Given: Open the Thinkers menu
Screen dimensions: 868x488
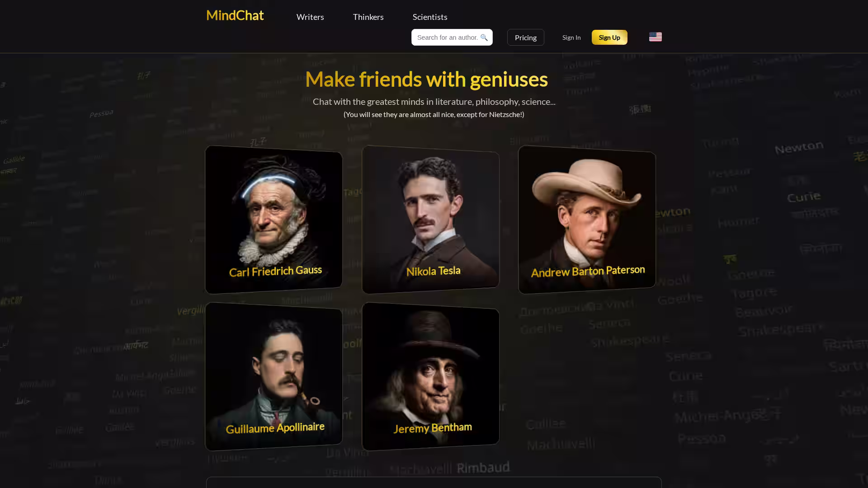Looking at the screenshot, I should click(x=368, y=17).
